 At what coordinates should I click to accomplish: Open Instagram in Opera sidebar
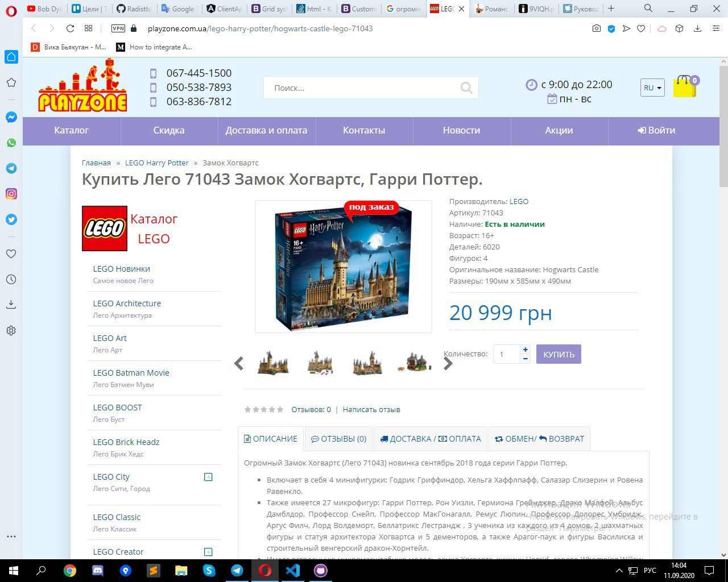(x=11, y=194)
